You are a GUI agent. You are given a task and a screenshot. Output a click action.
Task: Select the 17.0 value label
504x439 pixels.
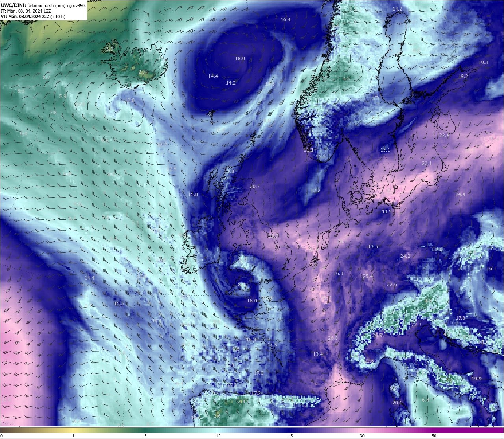coord(259,373)
